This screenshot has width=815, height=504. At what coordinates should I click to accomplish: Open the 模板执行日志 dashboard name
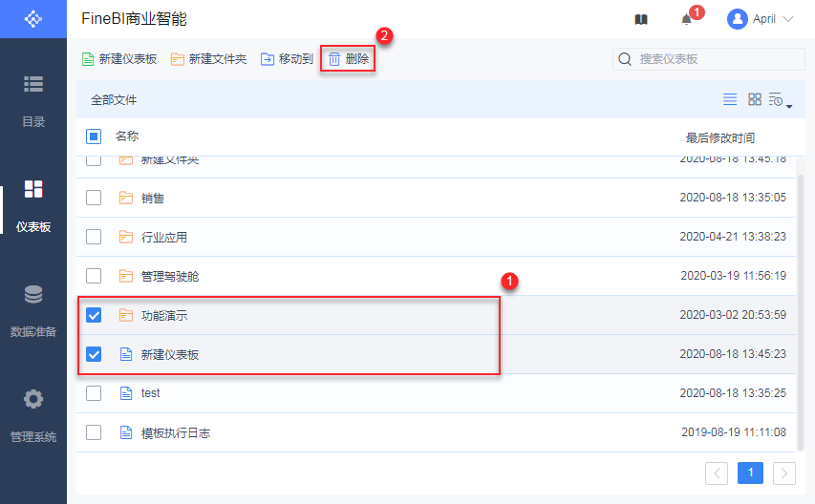(176, 433)
